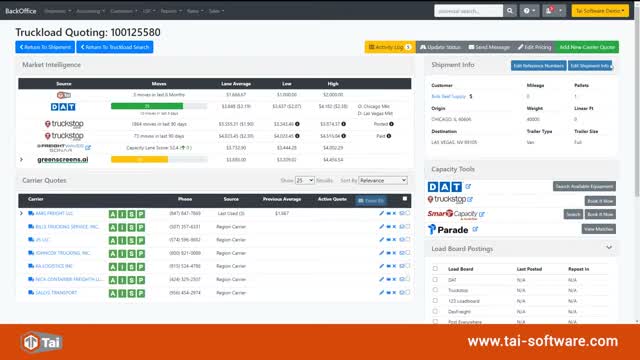
Task: Click green A badge for AMG FREIGHT row
Action: tap(113, 214)
